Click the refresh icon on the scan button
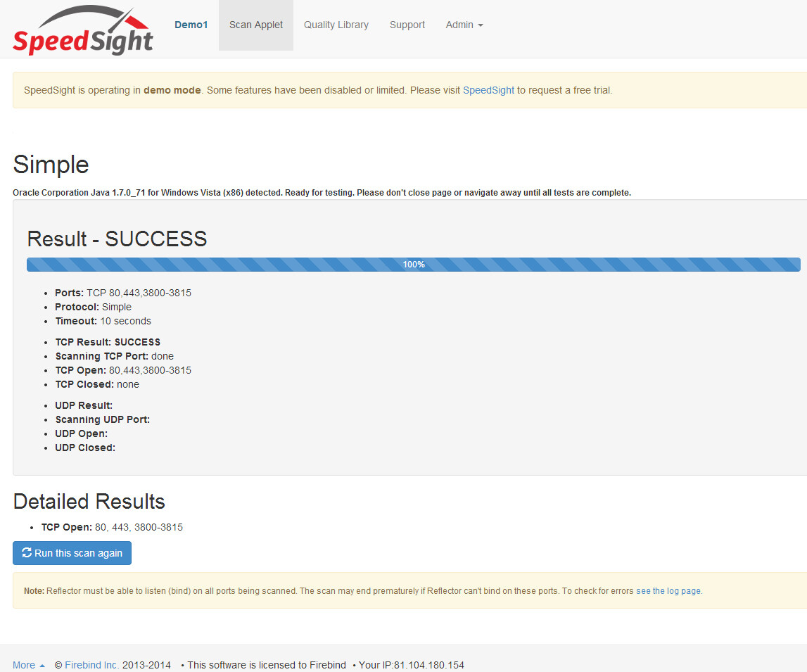Image resolution: width=807 pixels, height=672 pixels. coord(27,553)
